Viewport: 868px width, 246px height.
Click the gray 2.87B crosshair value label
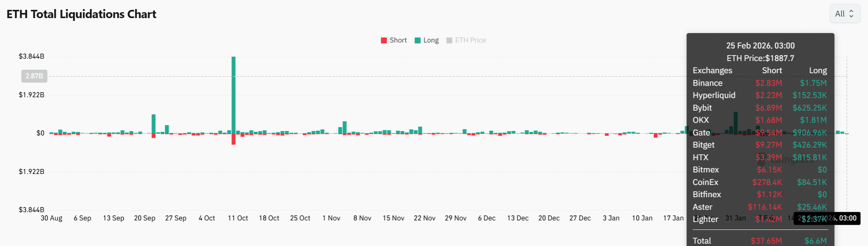point(34,76)
